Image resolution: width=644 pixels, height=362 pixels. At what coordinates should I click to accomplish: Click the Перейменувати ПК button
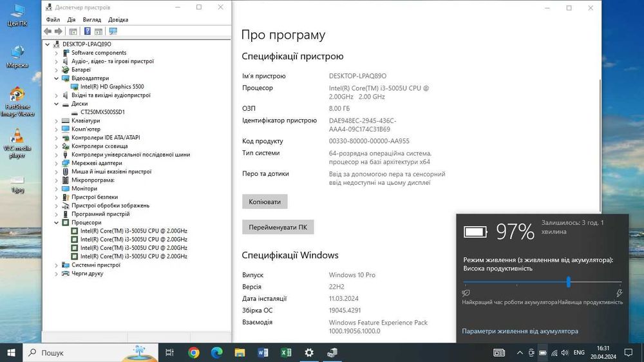278,227
